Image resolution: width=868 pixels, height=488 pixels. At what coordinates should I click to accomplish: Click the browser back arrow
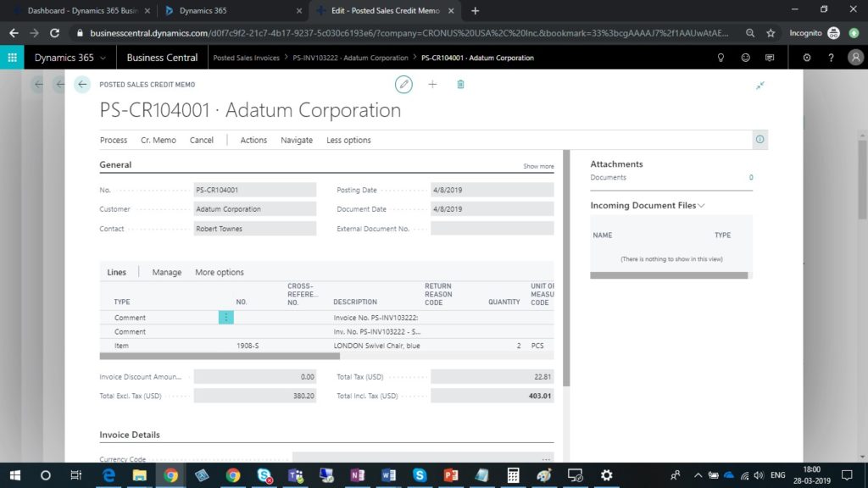[14, 33]
